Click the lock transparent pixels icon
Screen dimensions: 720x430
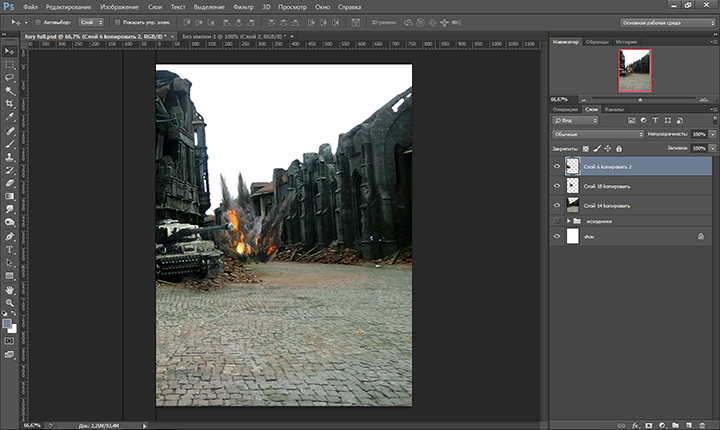pos(586,148)
